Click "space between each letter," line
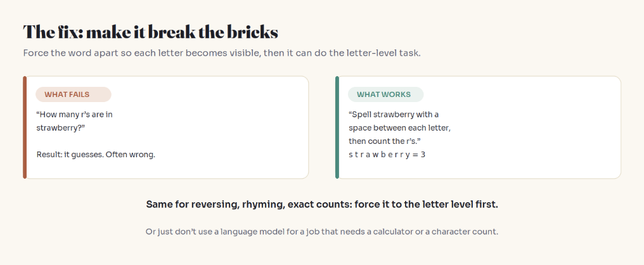The width and height of the screenshot is (644, 265). (399, 128)
